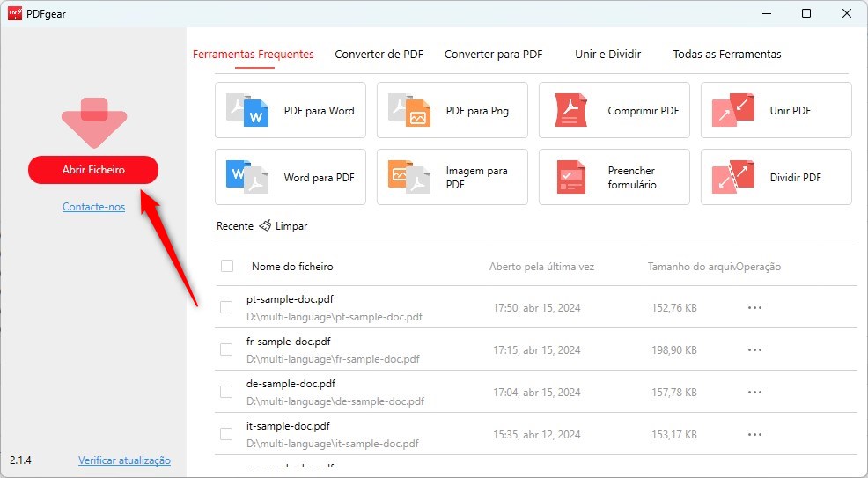
Task: Switch to Converter para PDF tab
Action: [x=493, y=55]
